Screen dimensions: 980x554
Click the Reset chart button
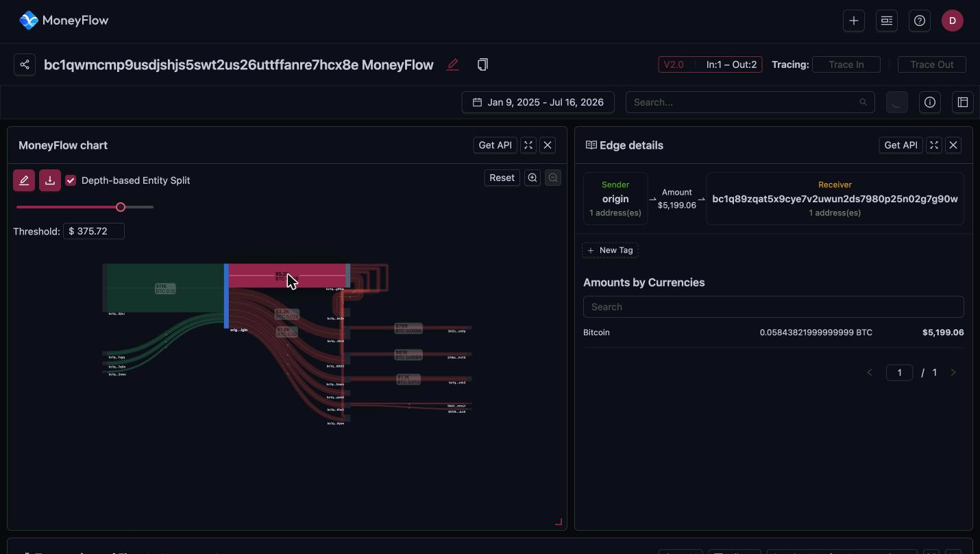pyautogui.click(x=502, y=178)
